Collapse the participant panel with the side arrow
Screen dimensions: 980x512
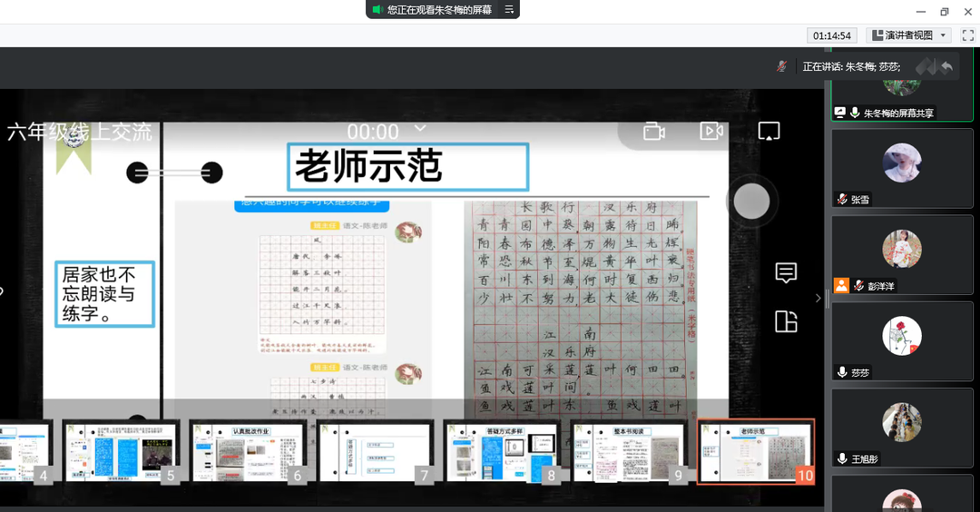[x=818, y=298]
